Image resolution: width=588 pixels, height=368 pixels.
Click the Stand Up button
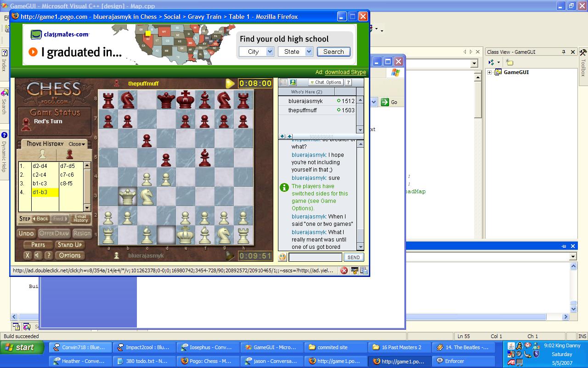69,245
